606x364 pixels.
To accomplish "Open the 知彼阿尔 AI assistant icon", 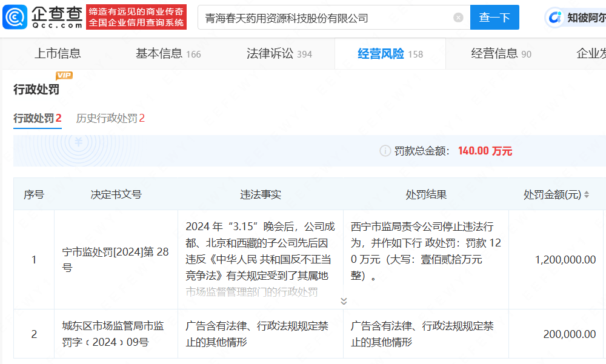I will (x=555, y=18).
